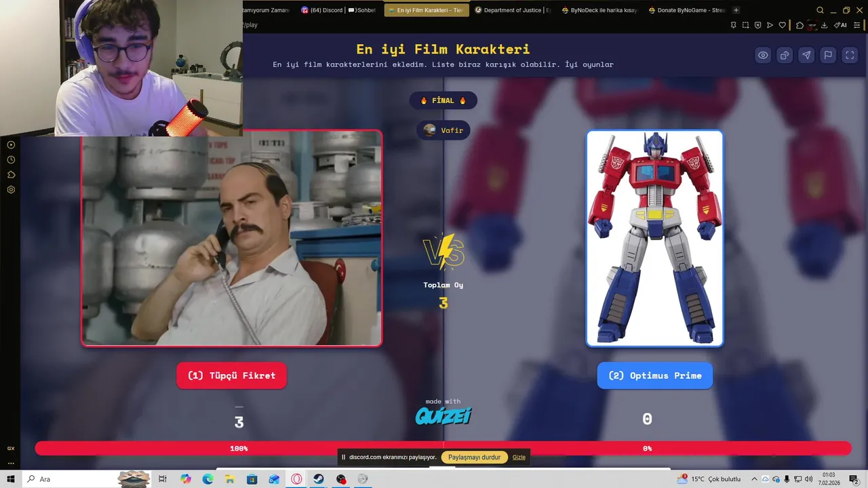
Task: Open the sidebar three-dots more menu
Action: click(x=11, y=464)
